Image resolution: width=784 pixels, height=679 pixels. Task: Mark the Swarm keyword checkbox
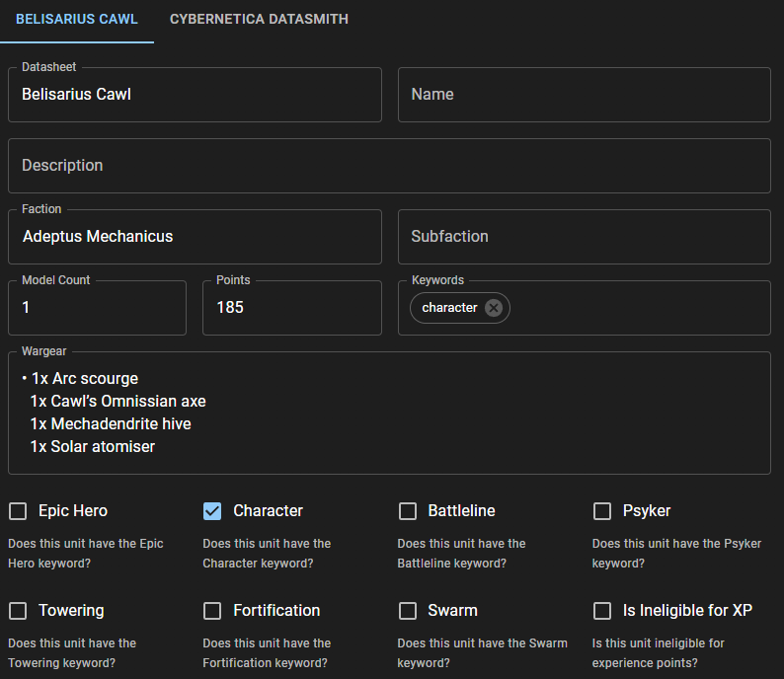click(x=408, y=611)
